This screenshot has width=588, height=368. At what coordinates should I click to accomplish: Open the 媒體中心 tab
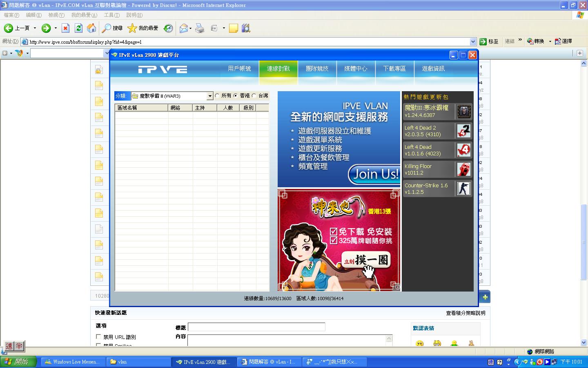356,69
